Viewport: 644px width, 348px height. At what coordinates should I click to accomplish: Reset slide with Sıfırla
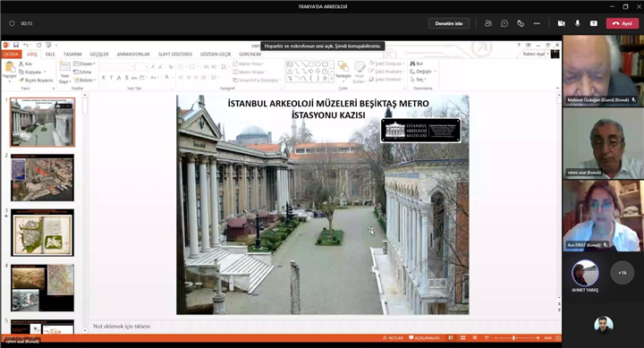point(82,72)
